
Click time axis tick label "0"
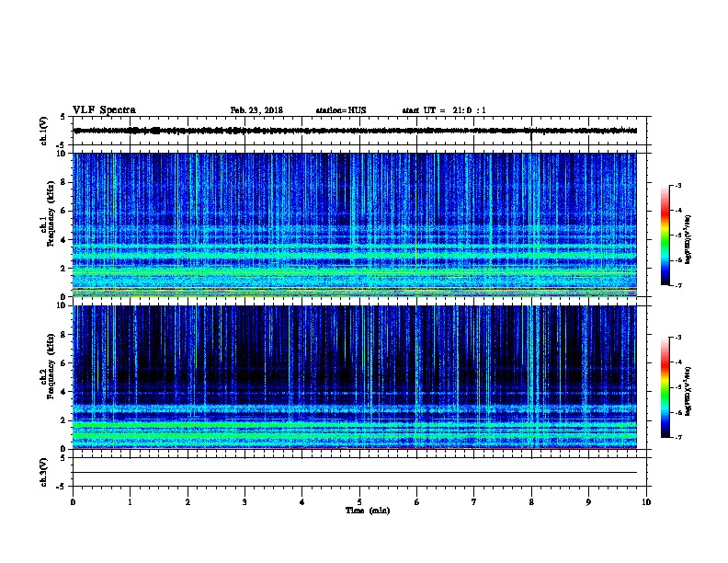73,502
